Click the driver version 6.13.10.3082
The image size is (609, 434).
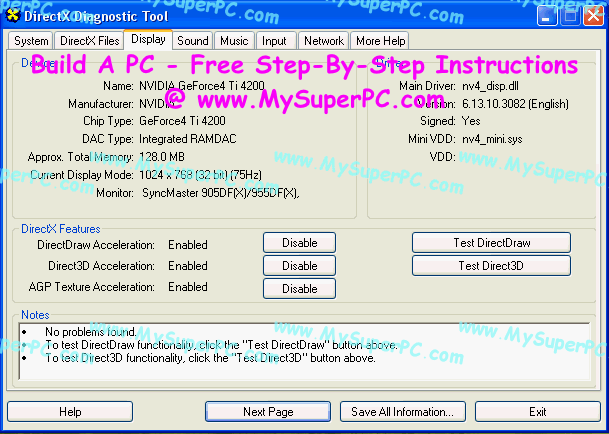(515, 104)
